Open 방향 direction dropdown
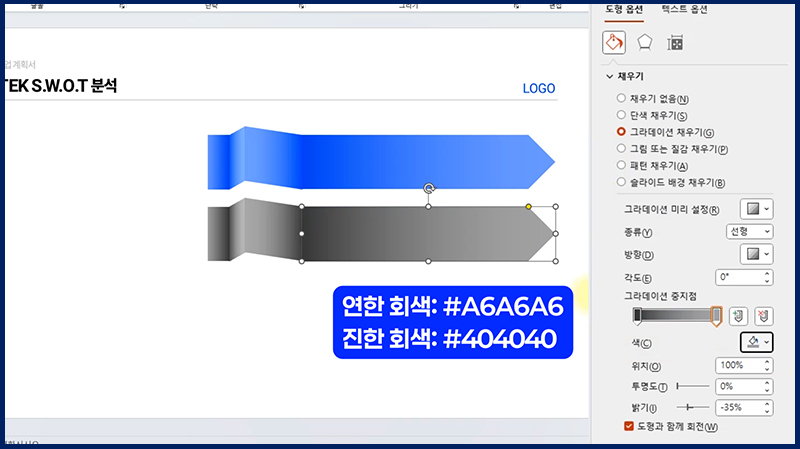The height and width of the screenshot is (449, 800). coord(757,254)
